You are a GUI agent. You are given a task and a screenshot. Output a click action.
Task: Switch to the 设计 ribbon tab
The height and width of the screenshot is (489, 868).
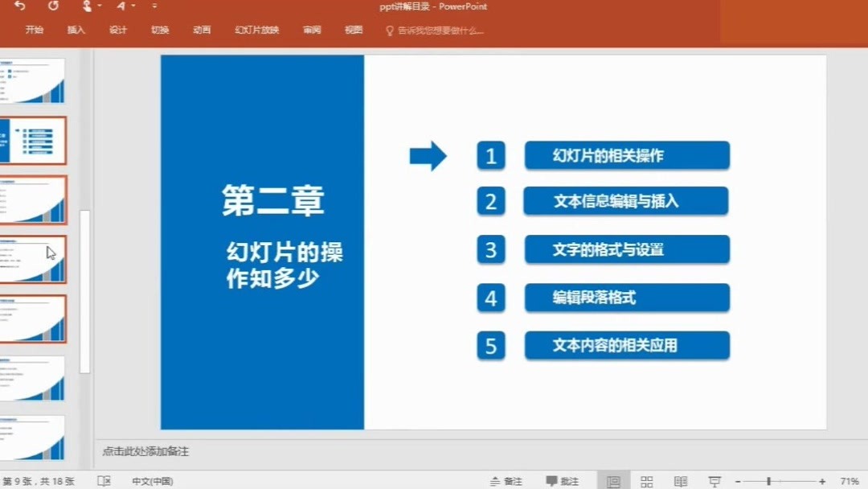tap(118, 30)
